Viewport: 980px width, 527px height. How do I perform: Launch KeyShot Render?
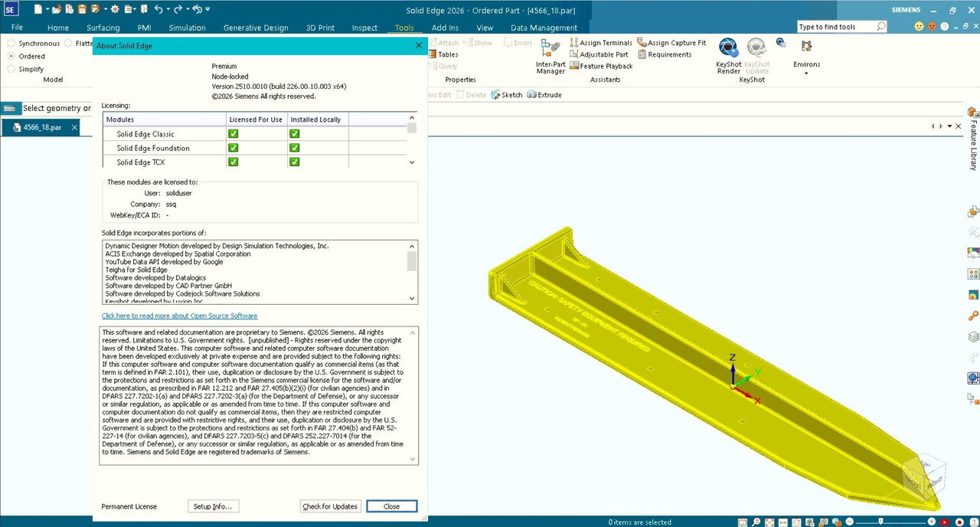coord(729,57)
